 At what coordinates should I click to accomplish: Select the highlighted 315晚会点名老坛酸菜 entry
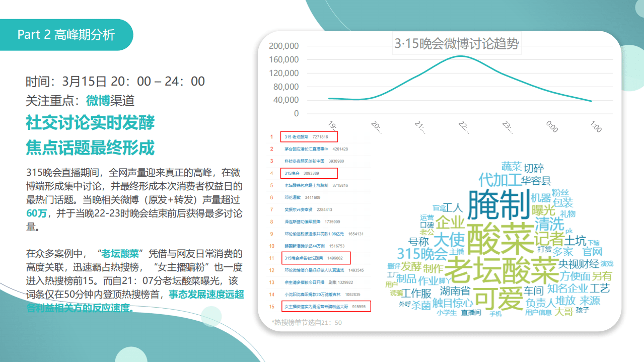315,258
